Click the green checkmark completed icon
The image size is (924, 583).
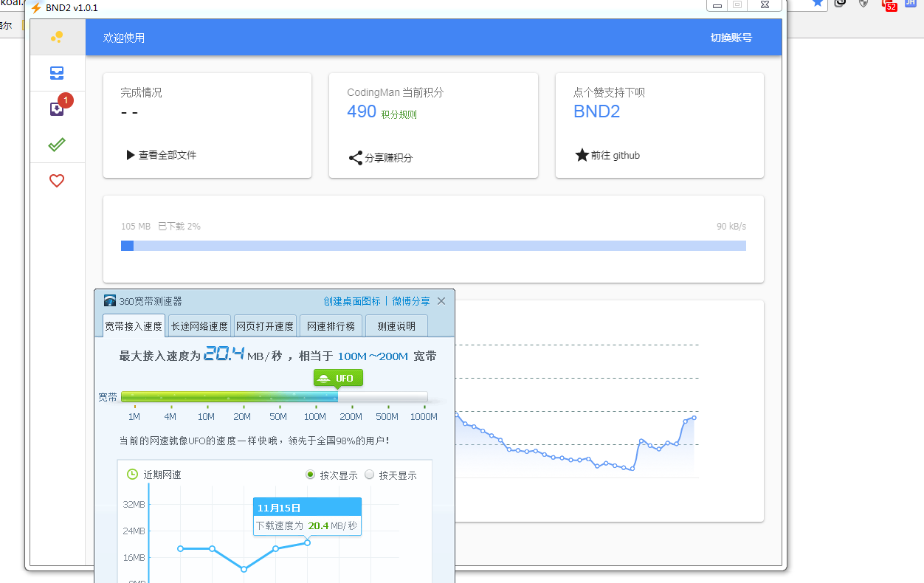pyautogui.click(x=57, y=145)
